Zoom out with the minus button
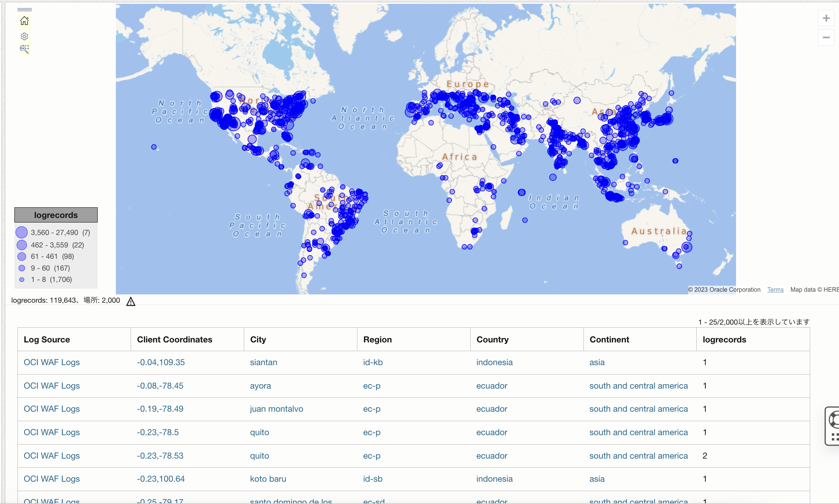 tap(826, 37)
